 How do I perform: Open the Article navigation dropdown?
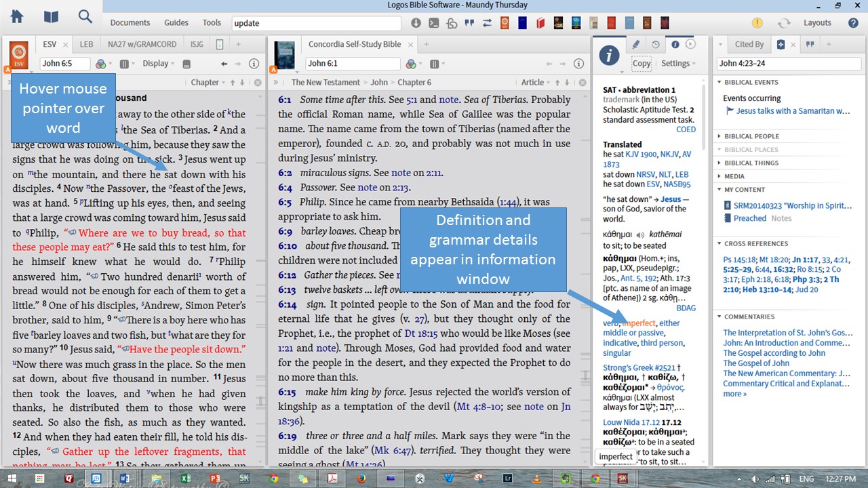coord(536,83)
